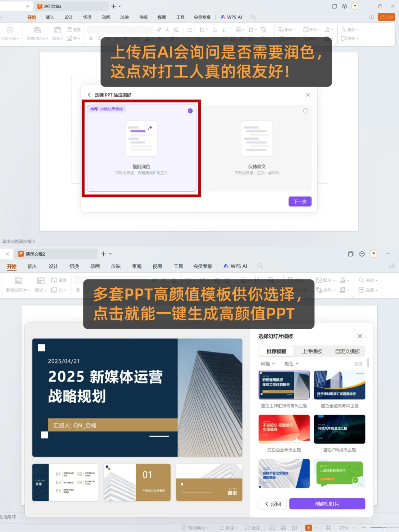This screenshot has height=532, width=399.
Task: Click the cube icon in upper window title bar
Action: pyautogui.click(x=344, y=6)
